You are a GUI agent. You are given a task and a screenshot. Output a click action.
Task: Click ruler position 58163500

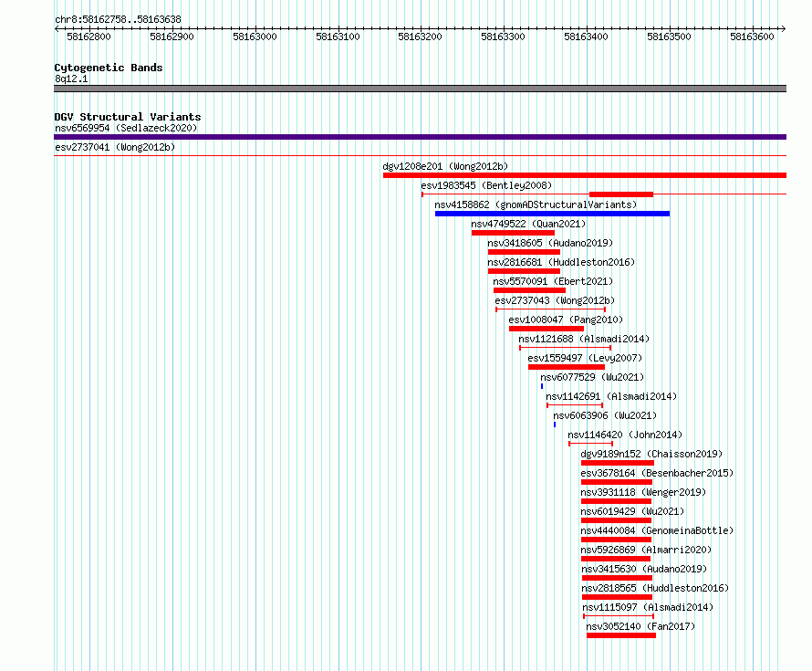pyautogui.click(x=669, y=37)
